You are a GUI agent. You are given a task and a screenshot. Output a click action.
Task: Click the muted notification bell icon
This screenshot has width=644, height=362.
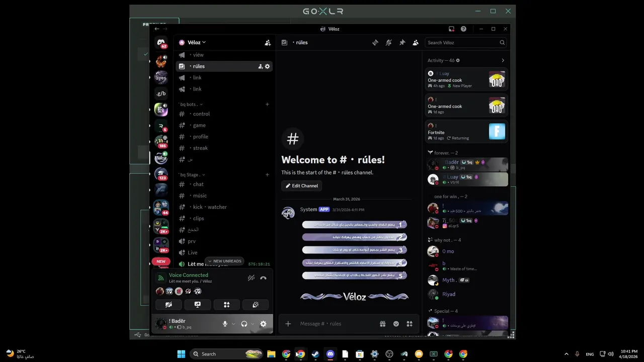[x=388, y=43]
